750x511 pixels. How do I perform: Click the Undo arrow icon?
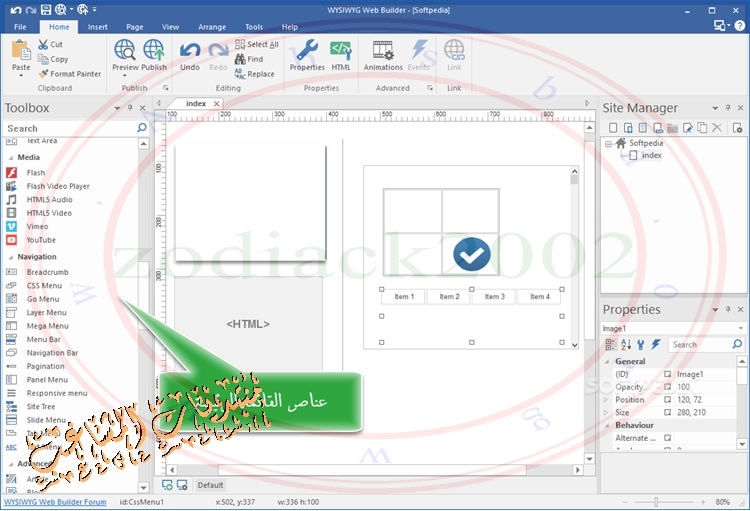click(x=190, y=50)
